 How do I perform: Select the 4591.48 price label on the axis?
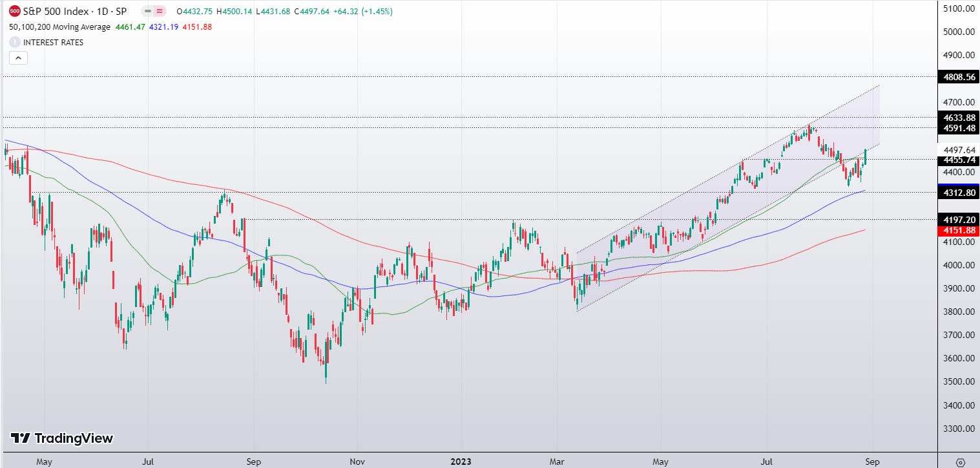959,128
